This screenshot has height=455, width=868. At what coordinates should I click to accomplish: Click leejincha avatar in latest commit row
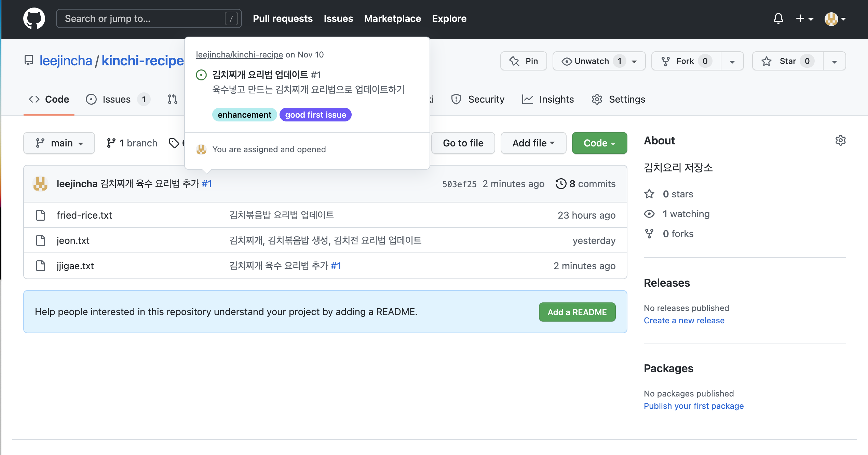[40, 184]
